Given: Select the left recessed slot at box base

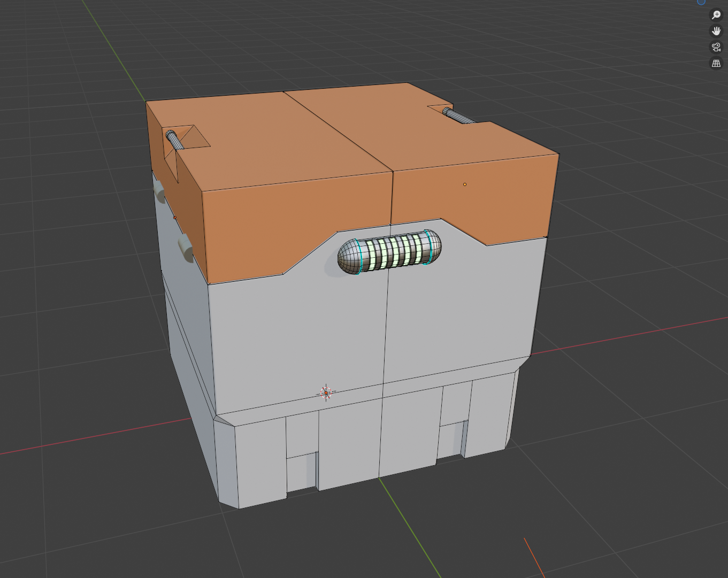Looking at the screenshot, I should tap(301, 471).
